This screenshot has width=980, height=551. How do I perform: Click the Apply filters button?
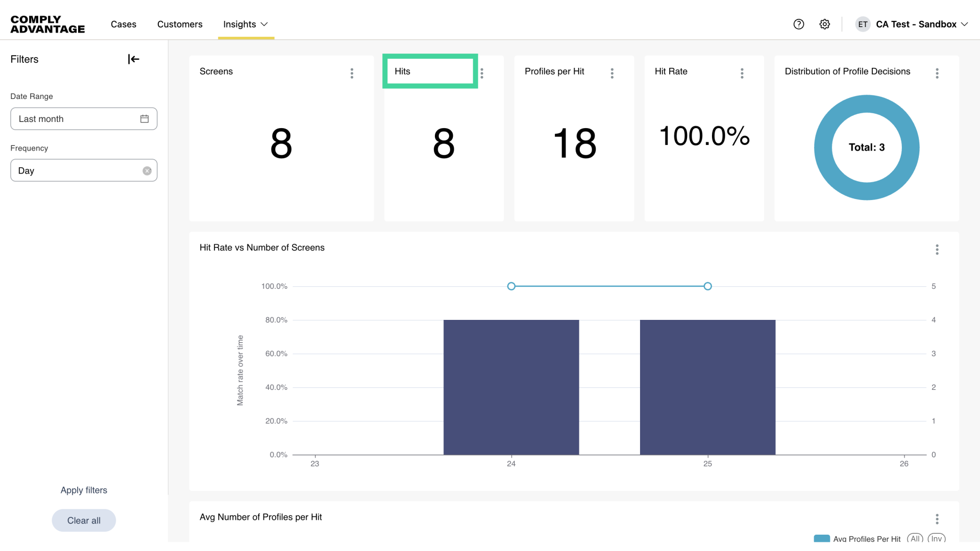tap(84, 490)
